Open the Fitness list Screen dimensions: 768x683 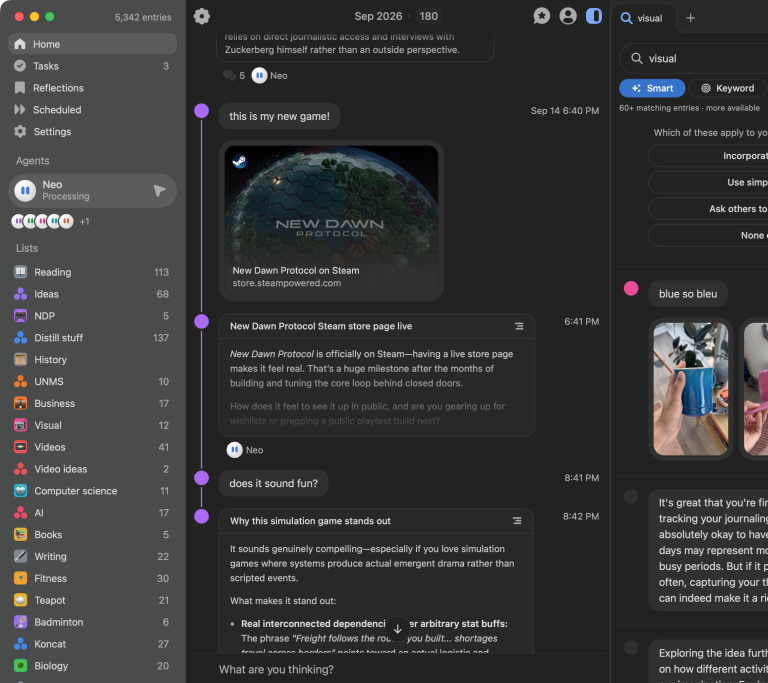(93, 579)
